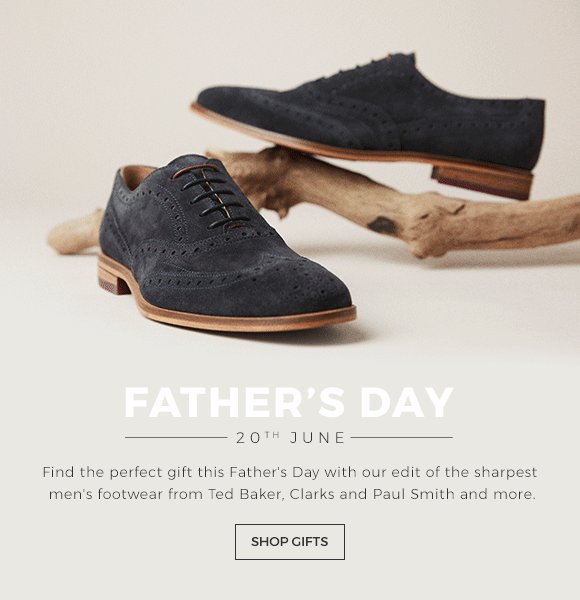Click the 'men's footwear' phrase in description
Image resolution: width=580 pixels, height=600 pixels.
click(x=106, y=494)
